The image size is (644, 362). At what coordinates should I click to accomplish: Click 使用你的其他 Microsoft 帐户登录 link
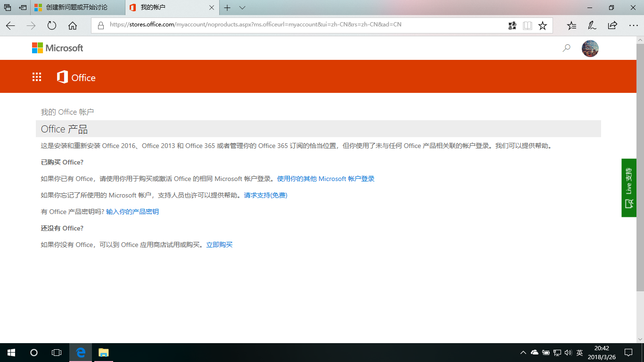[x=326, y=179]
